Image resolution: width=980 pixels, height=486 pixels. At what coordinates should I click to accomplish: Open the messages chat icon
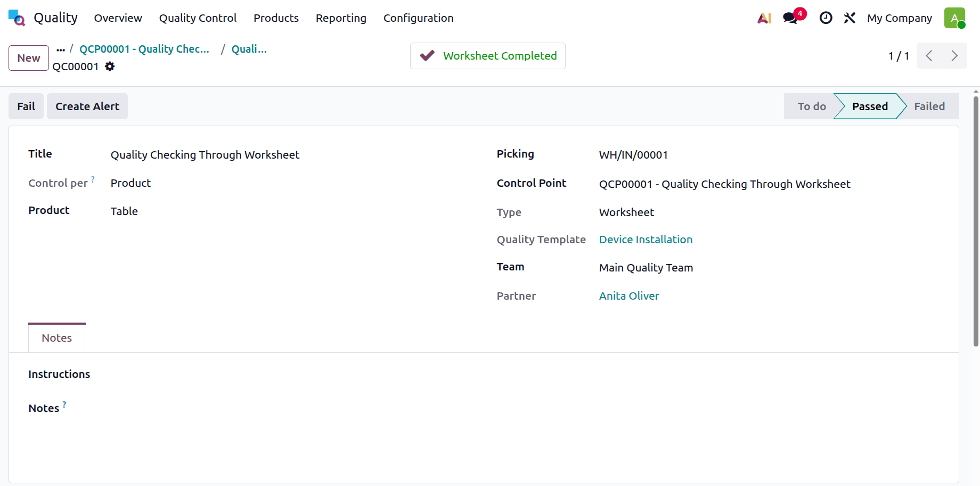pos(790,18)
